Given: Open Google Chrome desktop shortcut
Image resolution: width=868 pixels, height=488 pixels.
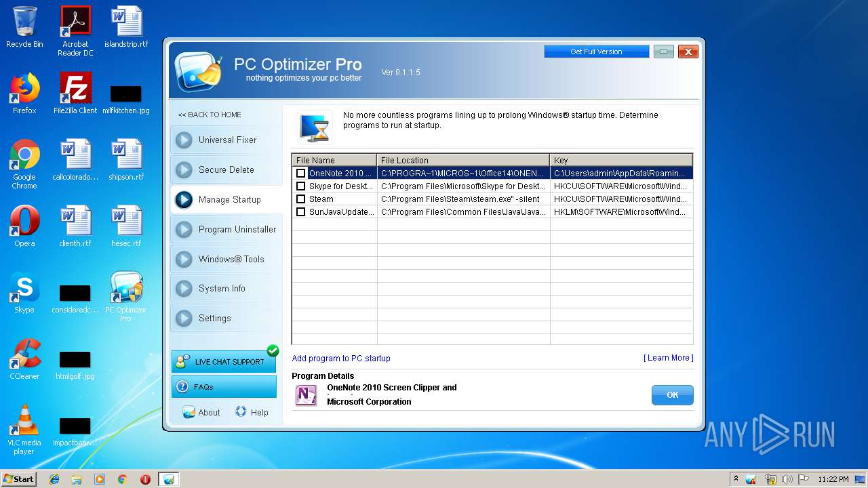Looking at the screenshot, I should [x=24, y=164].
